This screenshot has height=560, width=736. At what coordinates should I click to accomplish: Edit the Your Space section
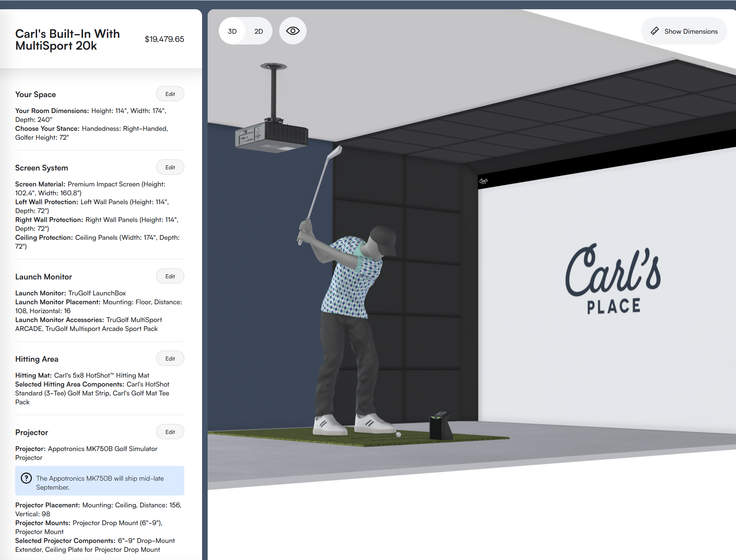[x=170, y=94]
